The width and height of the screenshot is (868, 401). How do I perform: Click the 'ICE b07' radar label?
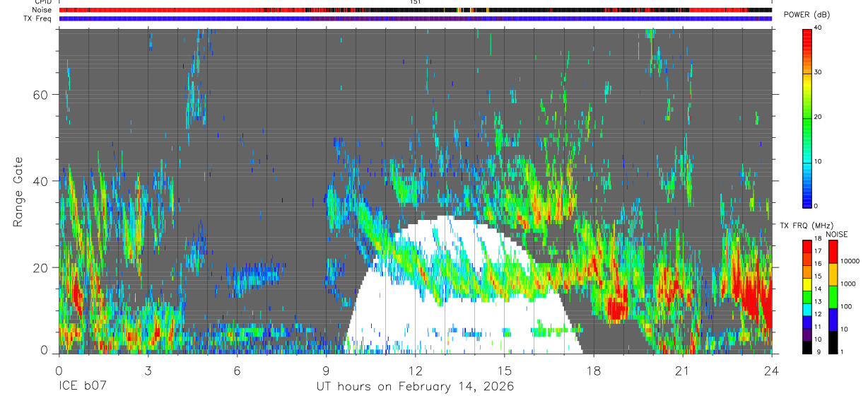82,387
